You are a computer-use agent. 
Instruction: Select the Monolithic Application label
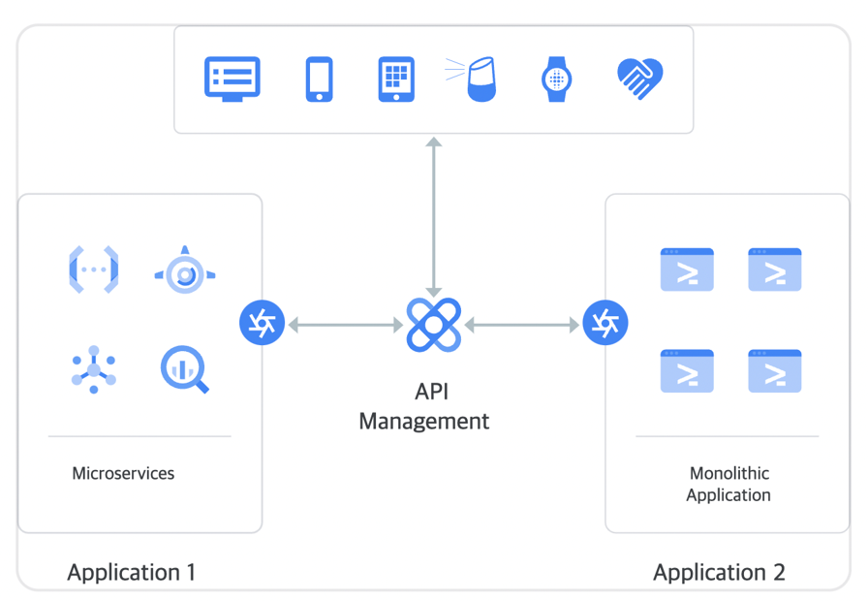(728, 484)
